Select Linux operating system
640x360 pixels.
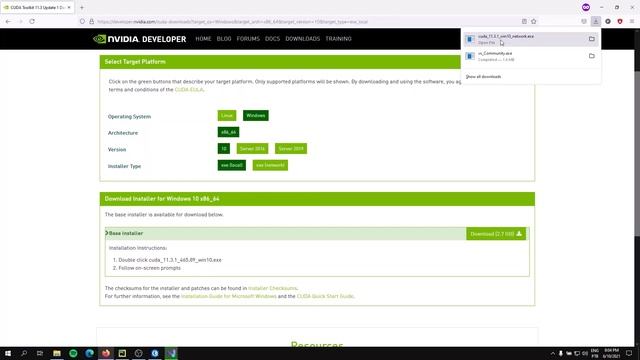[x=227, y=116]
